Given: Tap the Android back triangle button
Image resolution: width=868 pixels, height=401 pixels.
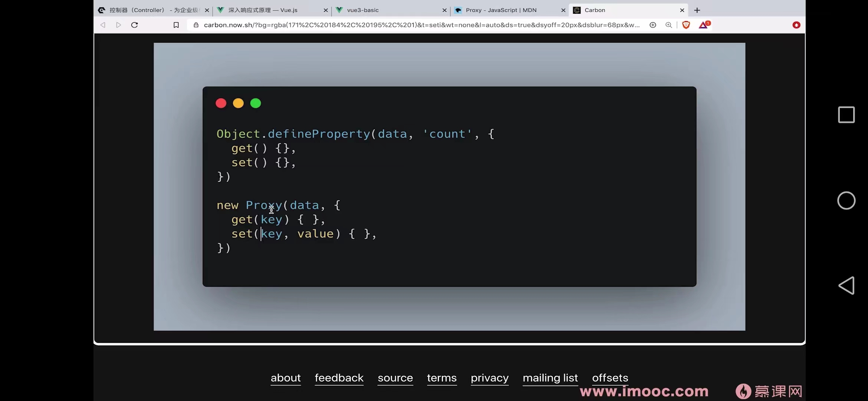Looking at the screenshot, I should 846,286.
